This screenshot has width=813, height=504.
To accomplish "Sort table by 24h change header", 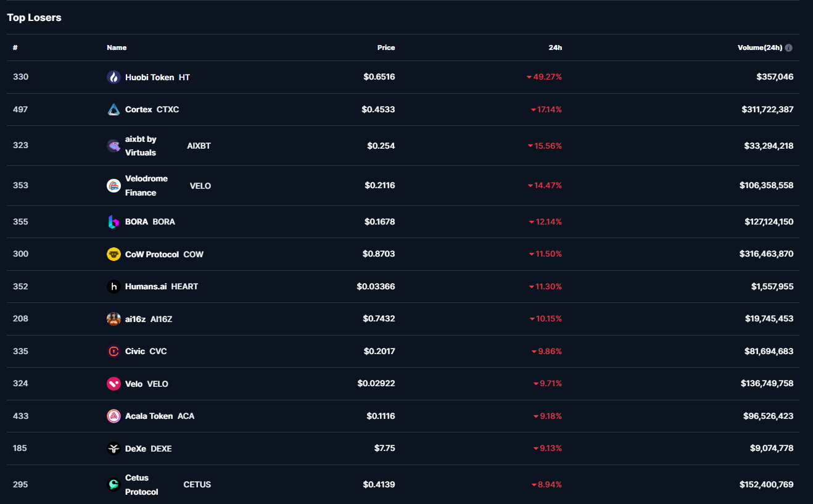I will click(556, 48).
